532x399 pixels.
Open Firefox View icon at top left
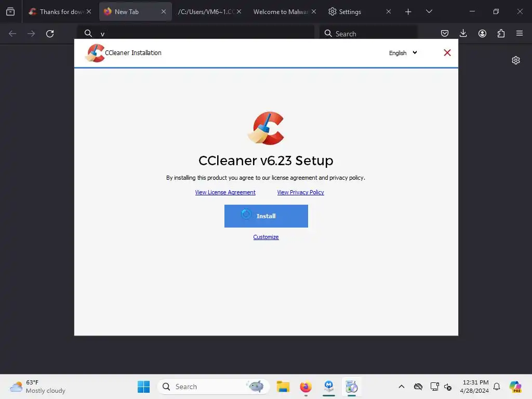[x=10, y=11]
